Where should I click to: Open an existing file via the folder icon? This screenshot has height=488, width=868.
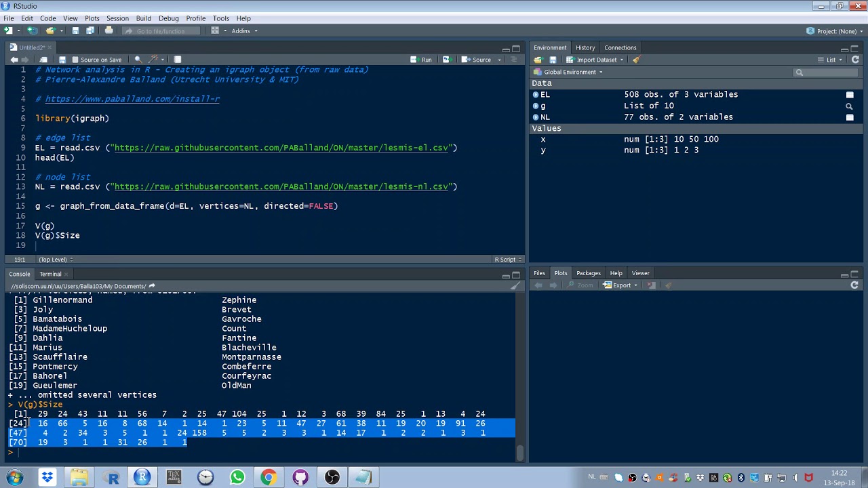tap(50, 30)
